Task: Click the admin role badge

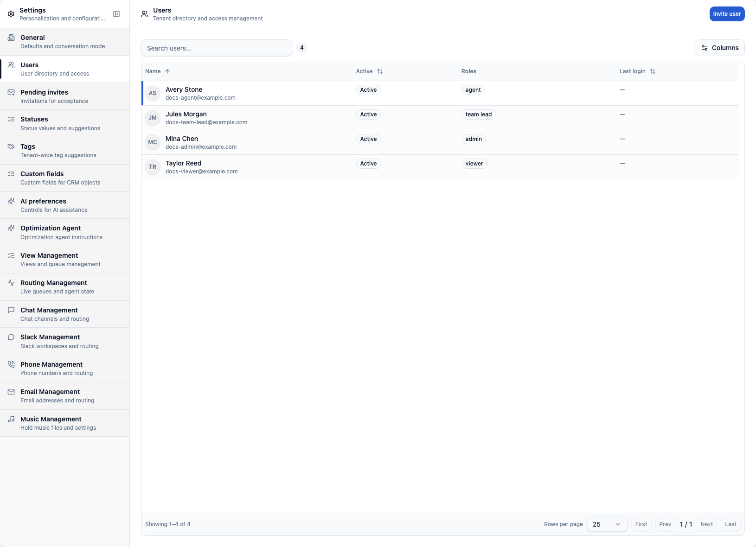Action: (x=474, y=139)
